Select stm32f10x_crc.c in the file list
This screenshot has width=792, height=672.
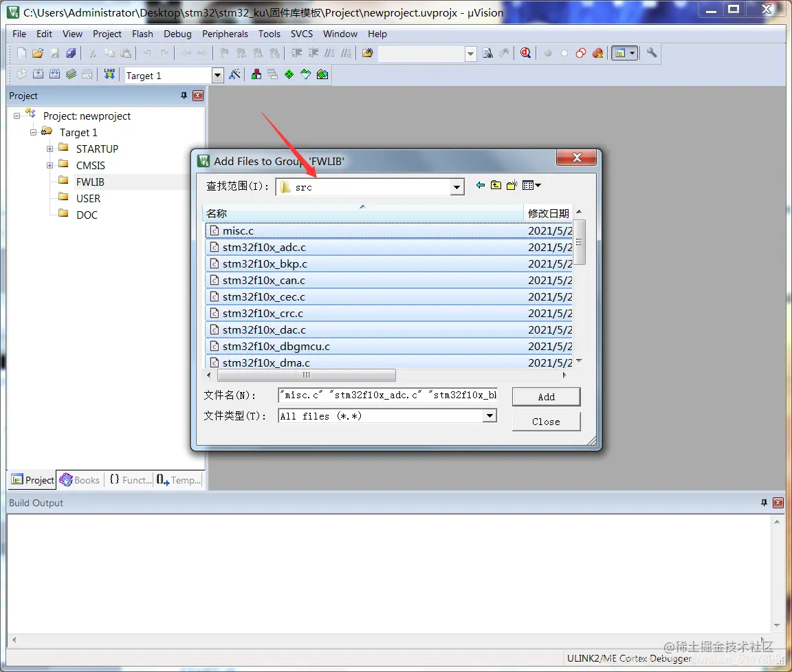point(388,313)
